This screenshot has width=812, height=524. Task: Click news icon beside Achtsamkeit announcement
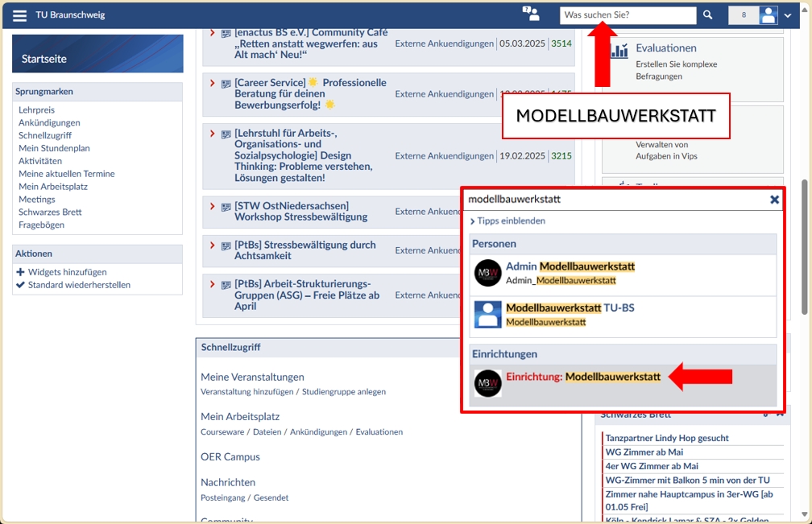pyautogui.click(x=226, y=245)
